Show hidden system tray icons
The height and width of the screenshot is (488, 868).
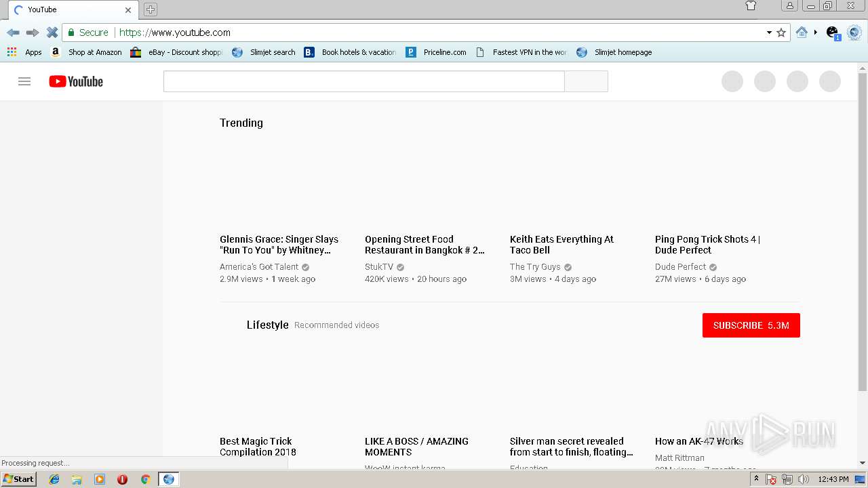[756, 479]
